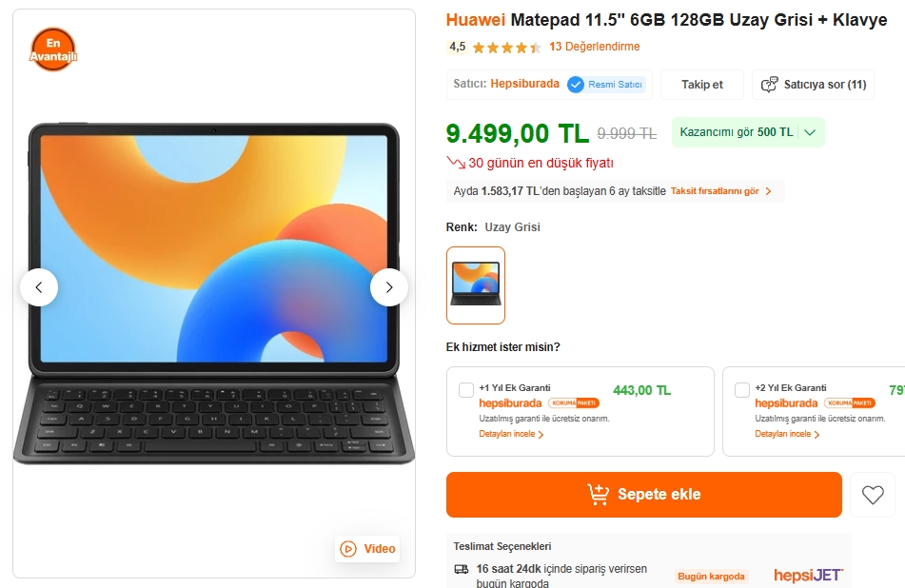The image size is (905, 588).
Task: Open Satıcıya sor (11) questions
Action: [814, 85]
